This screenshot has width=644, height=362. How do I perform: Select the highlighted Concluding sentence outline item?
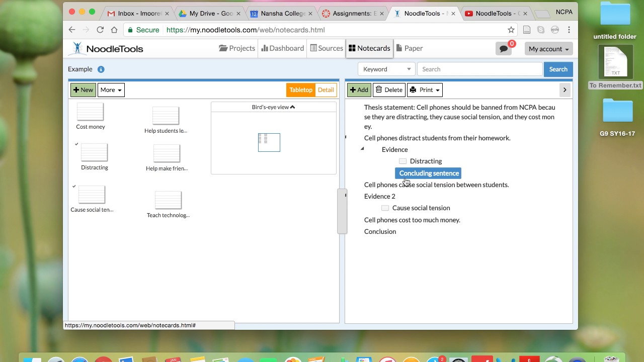(x=429, y=173)
